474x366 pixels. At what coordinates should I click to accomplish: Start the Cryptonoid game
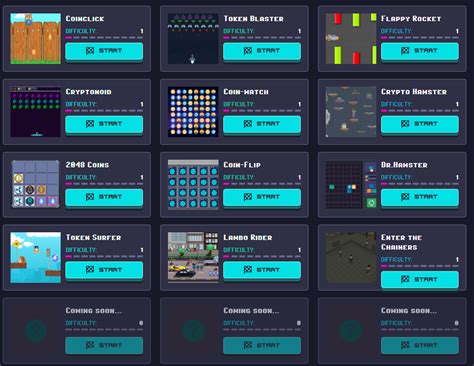click(x=104, y=124)
